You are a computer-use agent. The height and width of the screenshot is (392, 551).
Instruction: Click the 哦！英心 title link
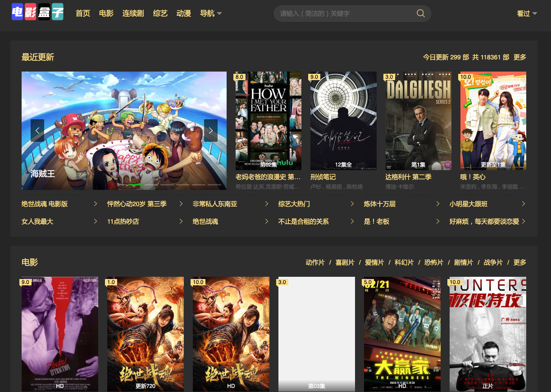tap(473, 177)
